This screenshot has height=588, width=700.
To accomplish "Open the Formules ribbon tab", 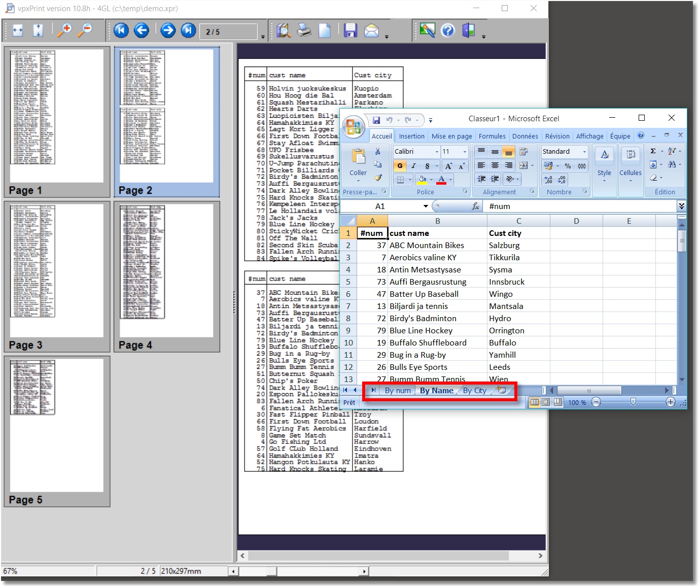I will 492,136.
